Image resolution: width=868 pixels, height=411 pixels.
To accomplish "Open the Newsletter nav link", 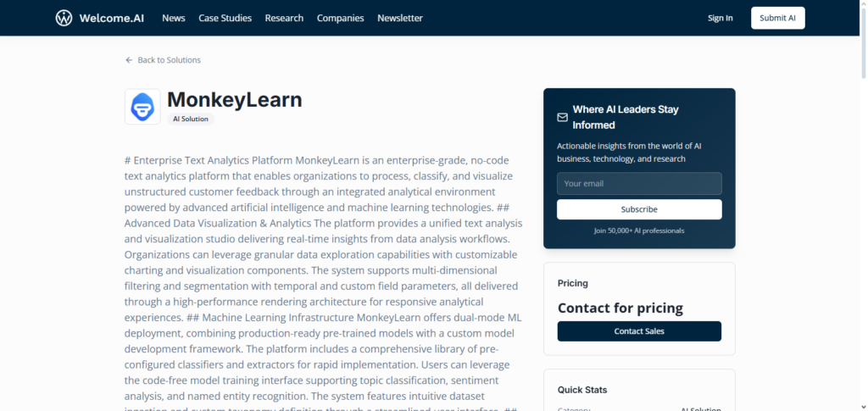I will tap(400, 18).
